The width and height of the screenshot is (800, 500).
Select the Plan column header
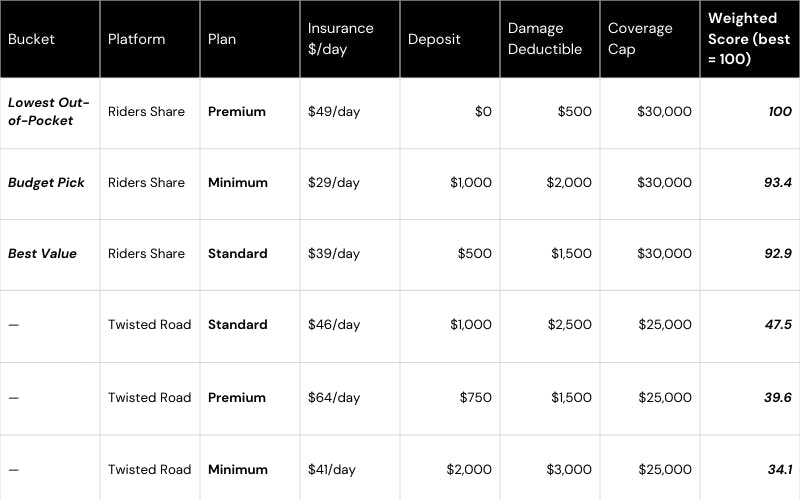point(222,39)
